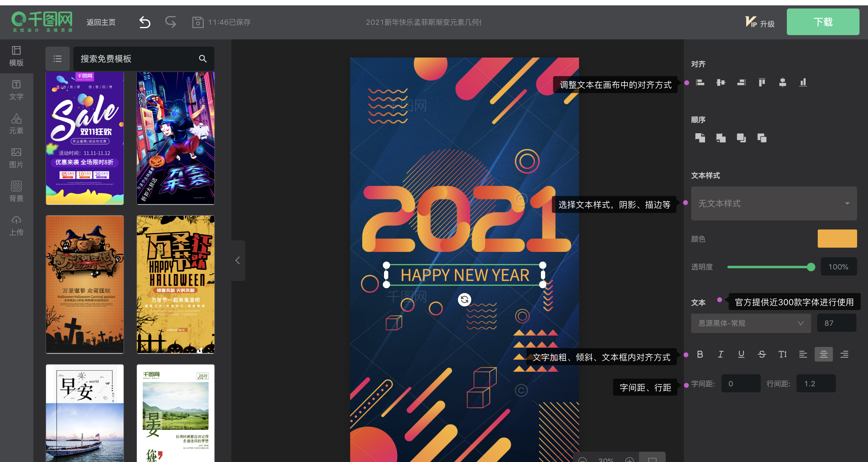Open the 元素 elements tab
Screen dimensions: 868x462
[16, 124]
